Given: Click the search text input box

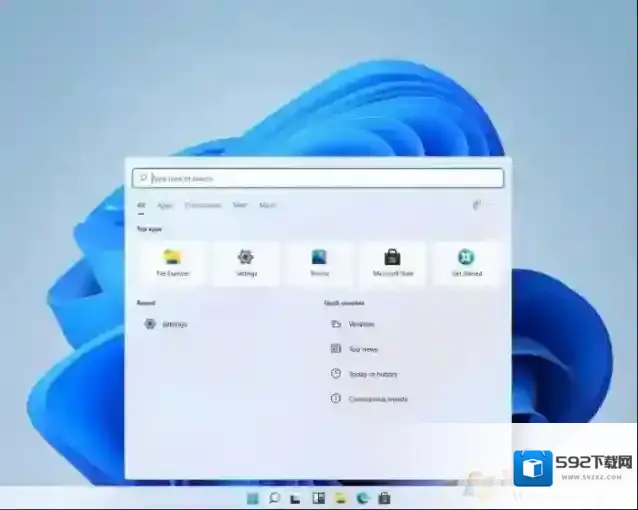Looking at the screenshot, I should point(320,179).
